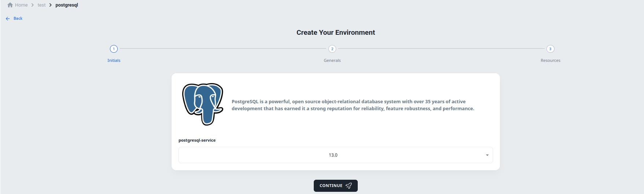Expand version list with dropdown arrow

487,155
